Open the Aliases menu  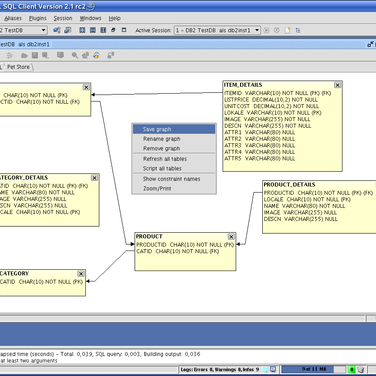(13, 18)
